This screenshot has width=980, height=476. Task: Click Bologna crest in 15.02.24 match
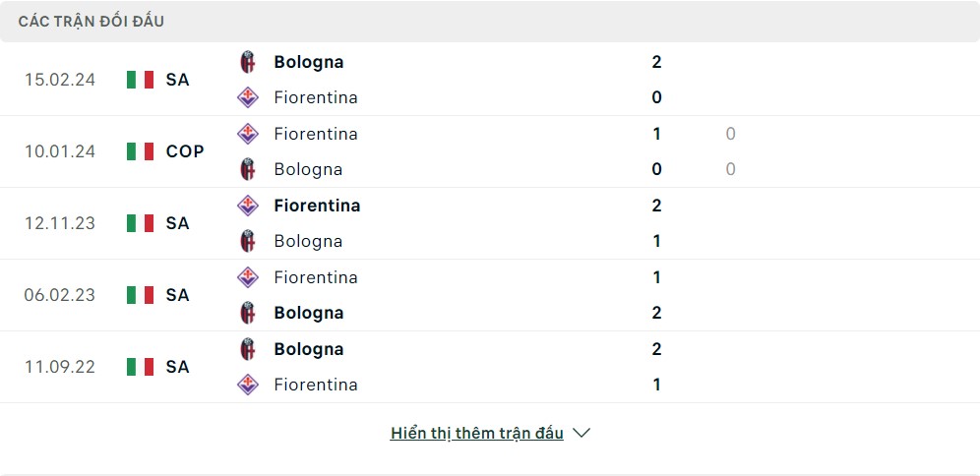coord(248,62)
